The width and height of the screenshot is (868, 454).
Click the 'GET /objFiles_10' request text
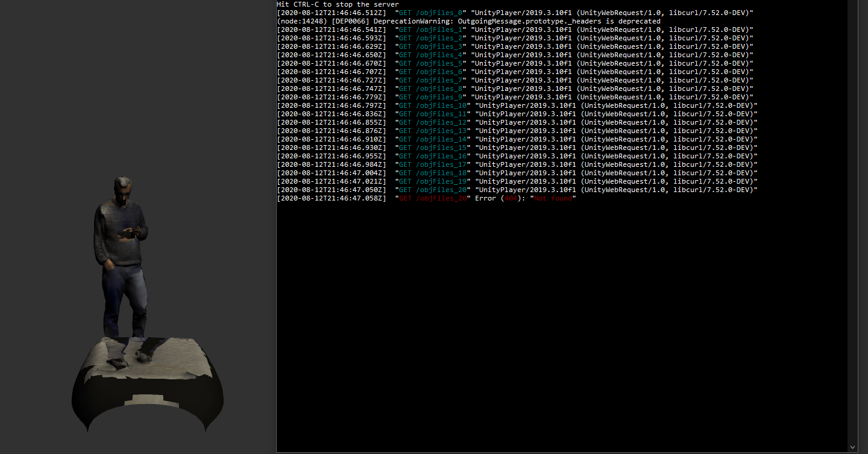[433, 105]
